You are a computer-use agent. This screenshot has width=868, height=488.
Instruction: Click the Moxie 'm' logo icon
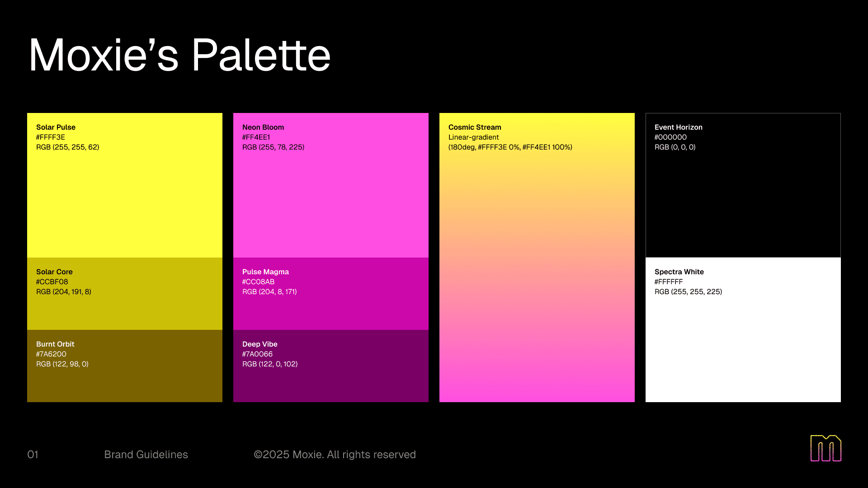(826, 448)
